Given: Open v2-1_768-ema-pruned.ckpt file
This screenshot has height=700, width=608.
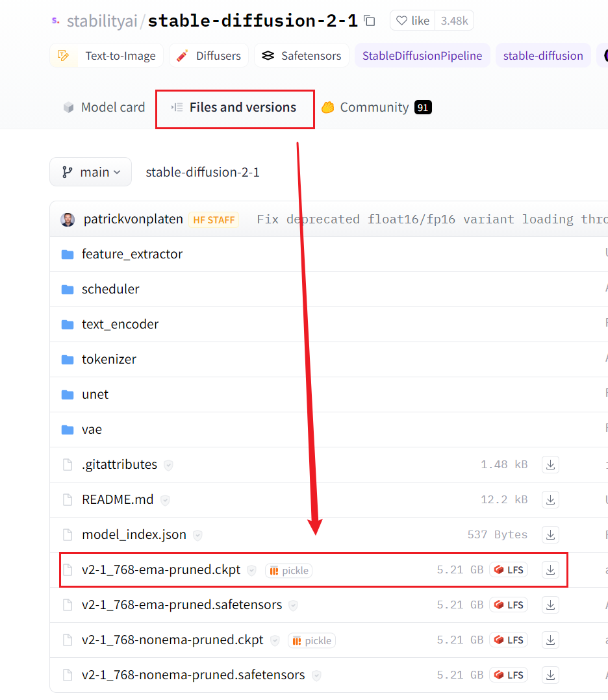Looking at the screenshot, I should pyautogui.click(x=161, y=569).
